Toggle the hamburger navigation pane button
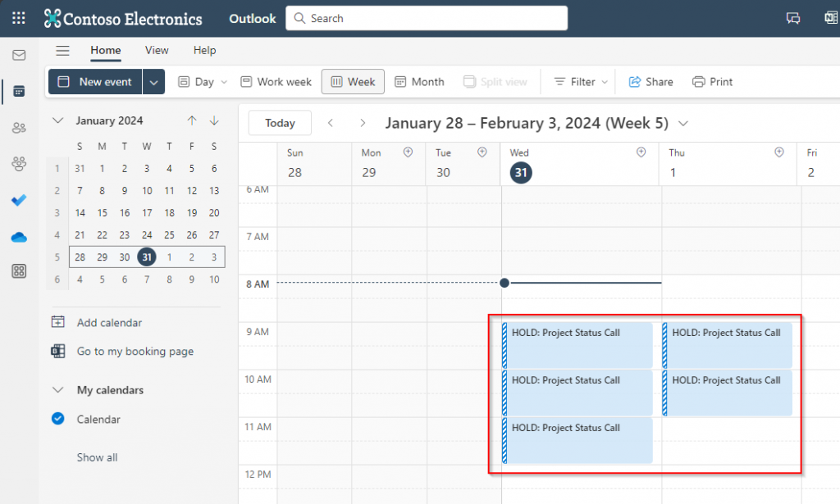840x504 pixels. tap(62, 51)
